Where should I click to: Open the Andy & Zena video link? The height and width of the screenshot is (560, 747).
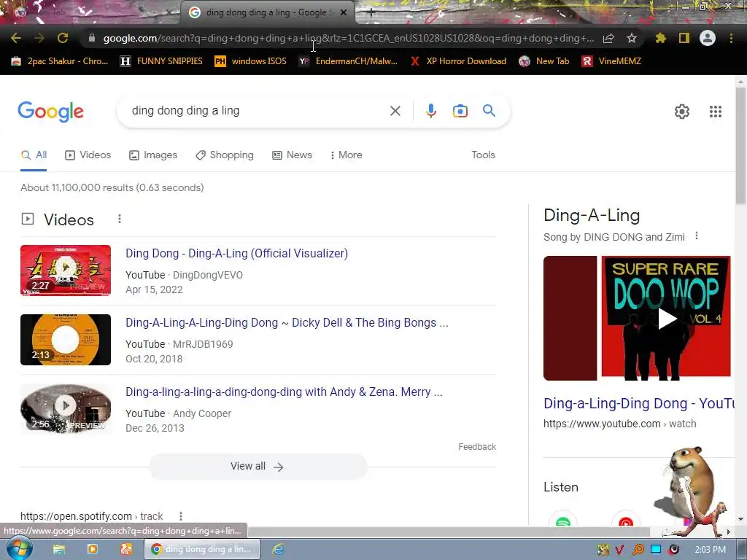coord(284,392)
